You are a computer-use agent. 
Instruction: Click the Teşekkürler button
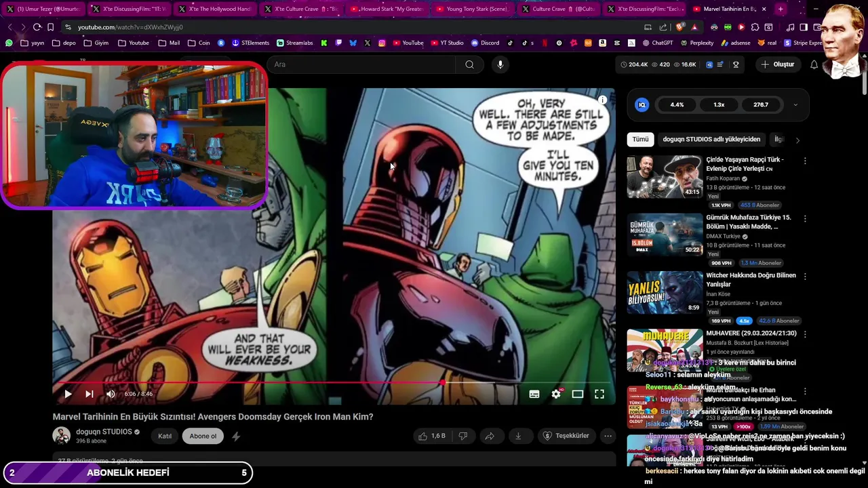(566, 436)
